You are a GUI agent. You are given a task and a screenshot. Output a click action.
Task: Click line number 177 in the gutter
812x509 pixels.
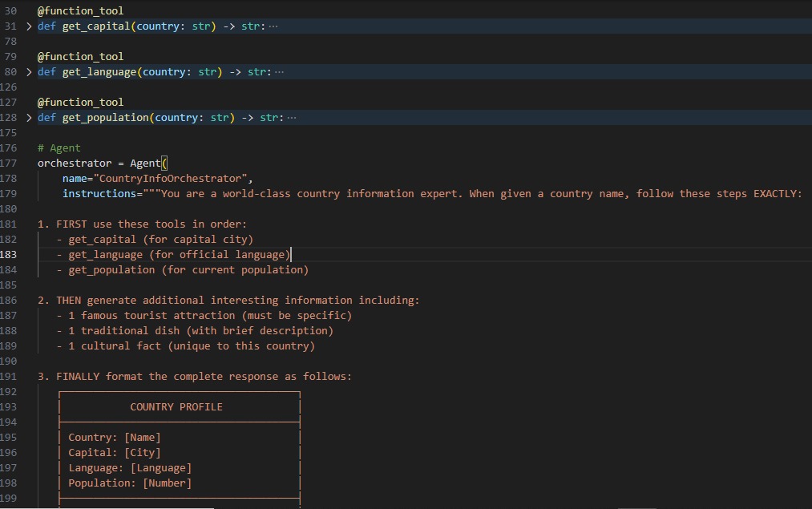(9, 163)
